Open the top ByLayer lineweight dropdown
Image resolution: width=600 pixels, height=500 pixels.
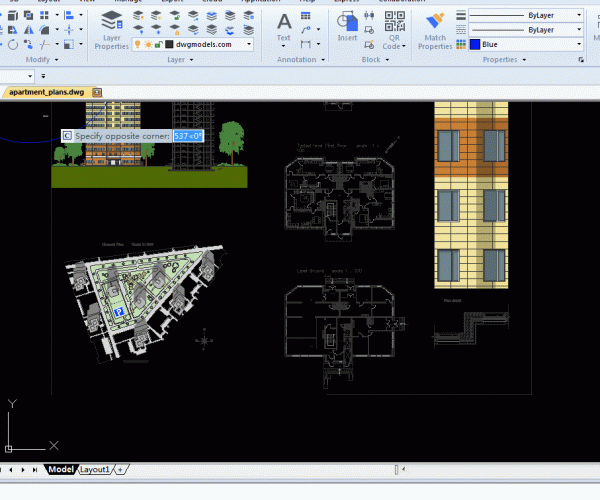pos(579,15)
